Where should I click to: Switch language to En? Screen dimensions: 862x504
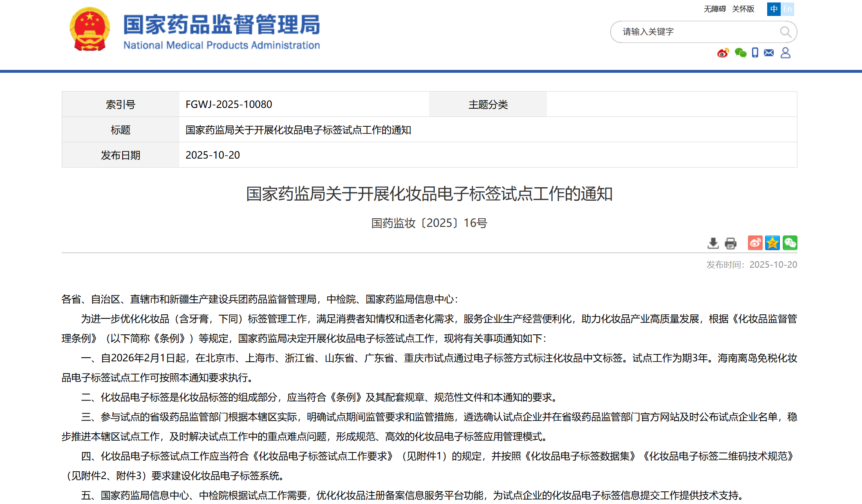coord(788,9)
